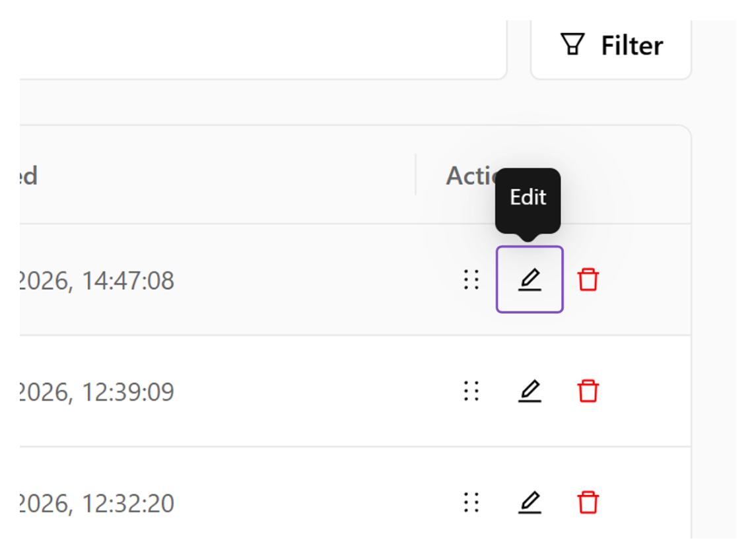This screenshot has height=559, width=756.
Task: Click the reorder handle for 12:39:09 row
Action: coord(471,391)
